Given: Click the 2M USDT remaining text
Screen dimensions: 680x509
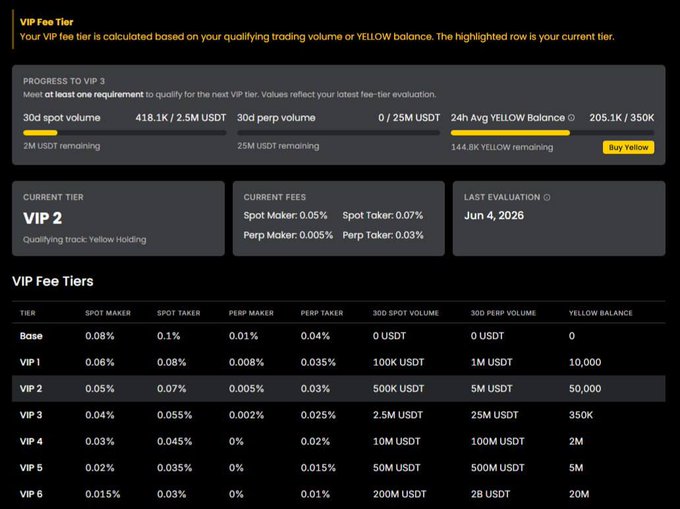Looking at the screenshot, I should (62, 146).
